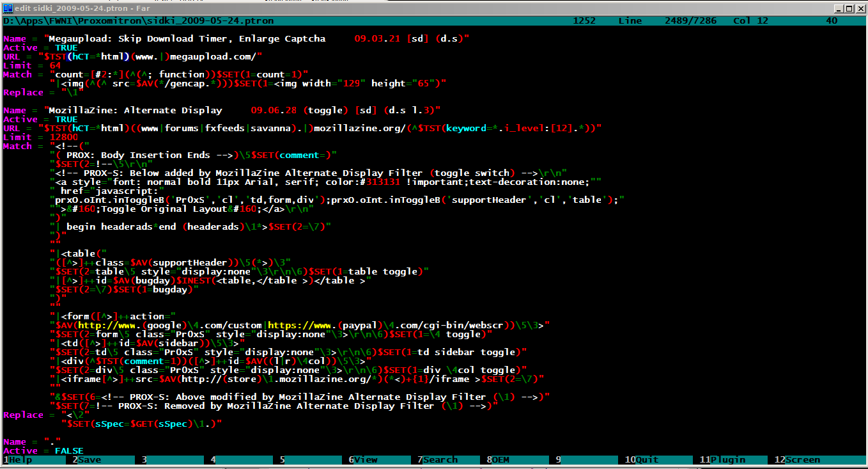Click the Far application icon in title bar
The image size is (868, 469).
click(x=7, y=8)
